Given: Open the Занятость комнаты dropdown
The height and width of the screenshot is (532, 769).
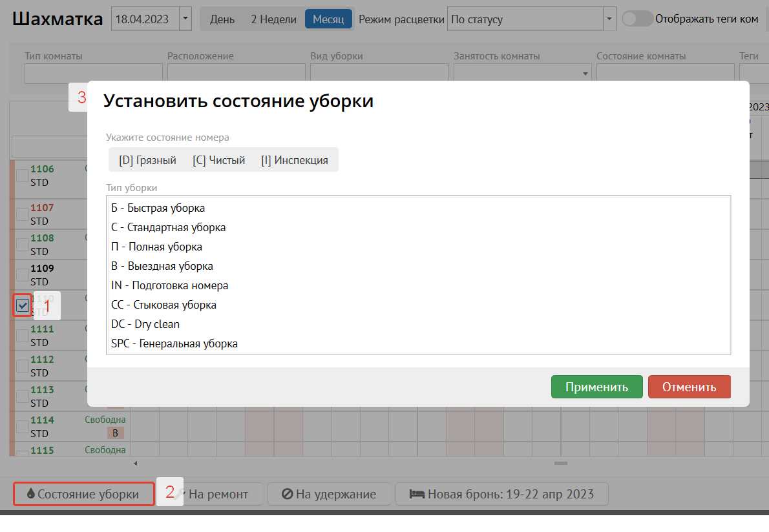Looking at the screenshot, I should click(586, 74).
